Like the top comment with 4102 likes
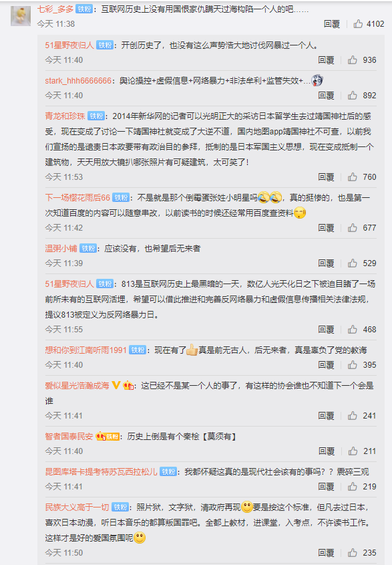This screenshot has height=565, width=392. (x=358, y=24)
